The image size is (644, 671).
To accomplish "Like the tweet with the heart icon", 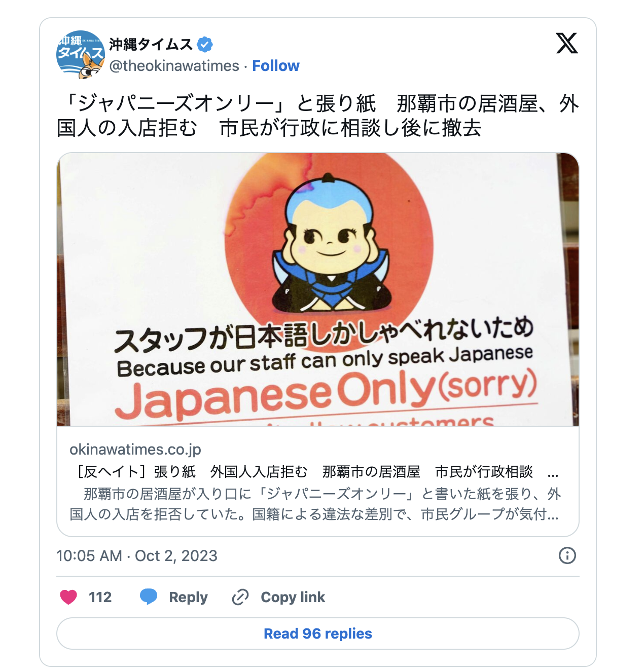I will point(68,597).
